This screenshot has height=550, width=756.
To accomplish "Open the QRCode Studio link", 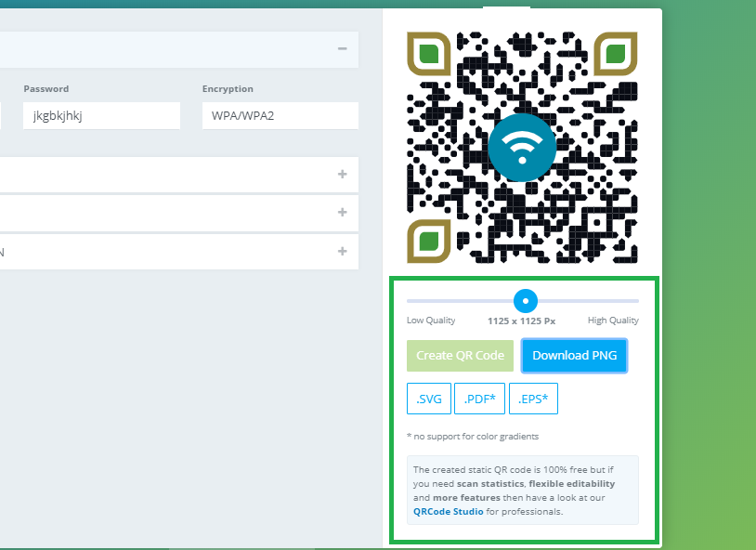I will [449, 511].
